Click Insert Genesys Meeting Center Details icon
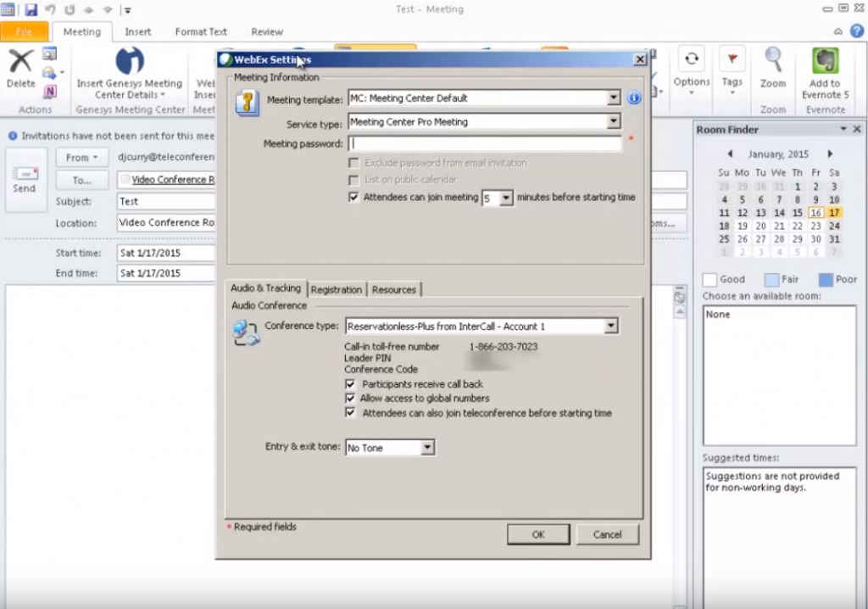This screenshot has width=868, height=609. coord(129,62)
